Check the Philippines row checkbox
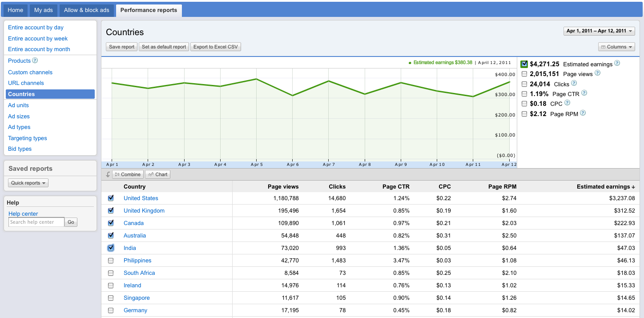 (x=111, y=261)
